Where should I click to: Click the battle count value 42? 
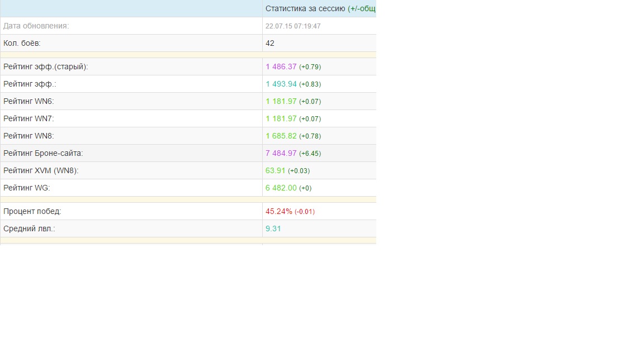coord(270,43)
